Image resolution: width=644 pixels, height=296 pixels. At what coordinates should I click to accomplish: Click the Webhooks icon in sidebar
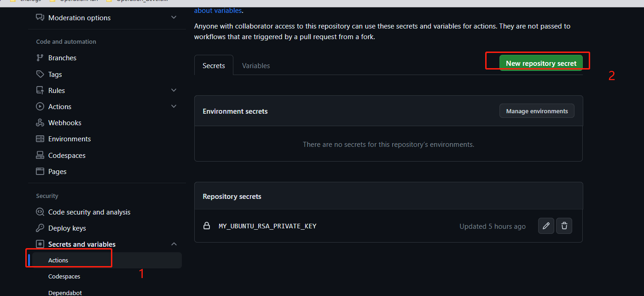(40, 123)
